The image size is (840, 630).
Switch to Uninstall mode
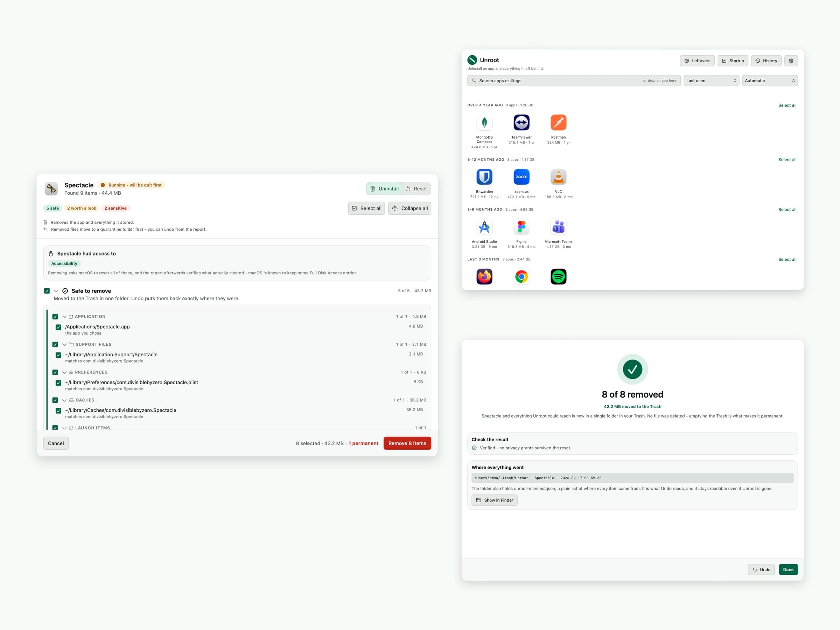tap(384, 189)
